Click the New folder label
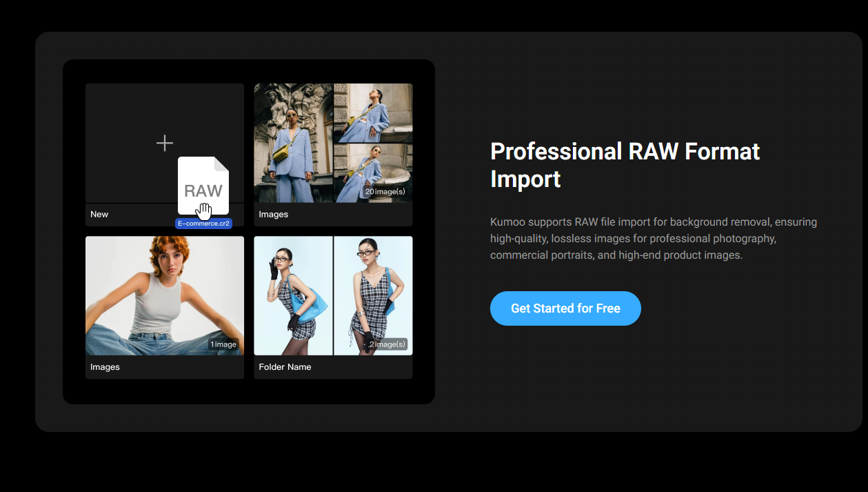The image size is (868, 492). click(99, 215)
